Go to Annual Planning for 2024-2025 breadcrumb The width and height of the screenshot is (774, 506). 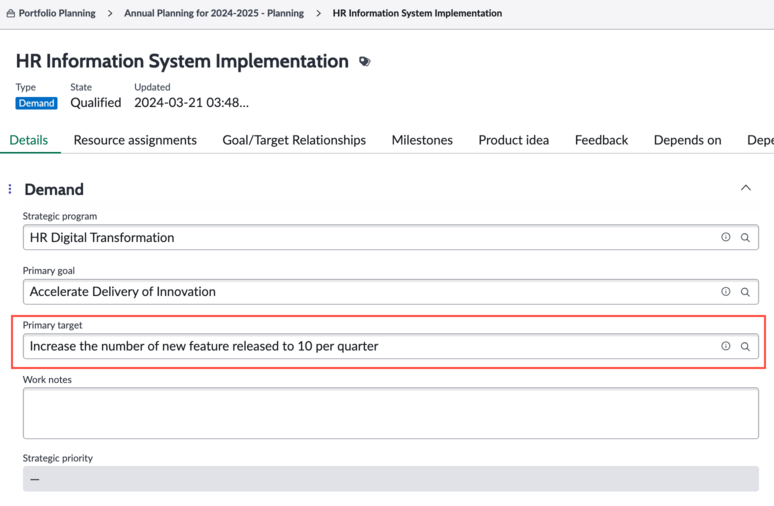point(214,13)
